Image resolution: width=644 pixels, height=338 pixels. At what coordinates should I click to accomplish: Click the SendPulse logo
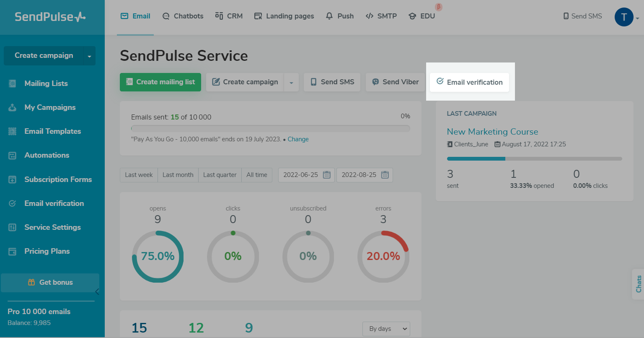(50, 17)
